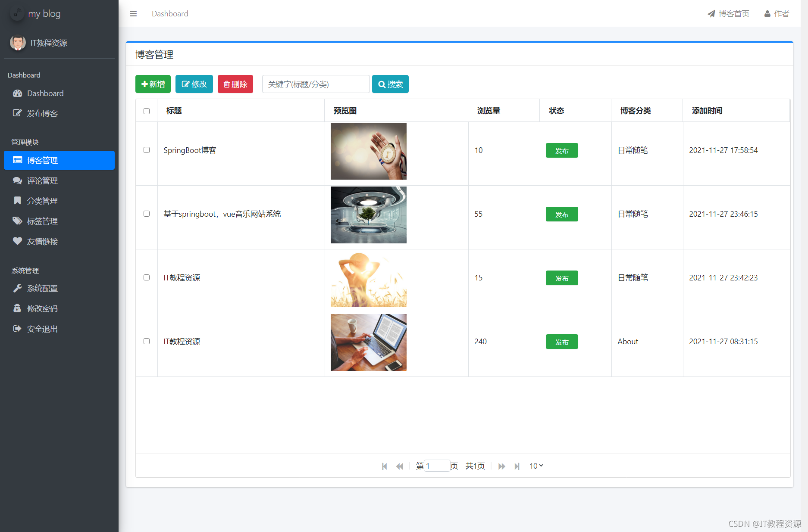
Task: Go to the last page in pager
Action: (x=517, y=466)
